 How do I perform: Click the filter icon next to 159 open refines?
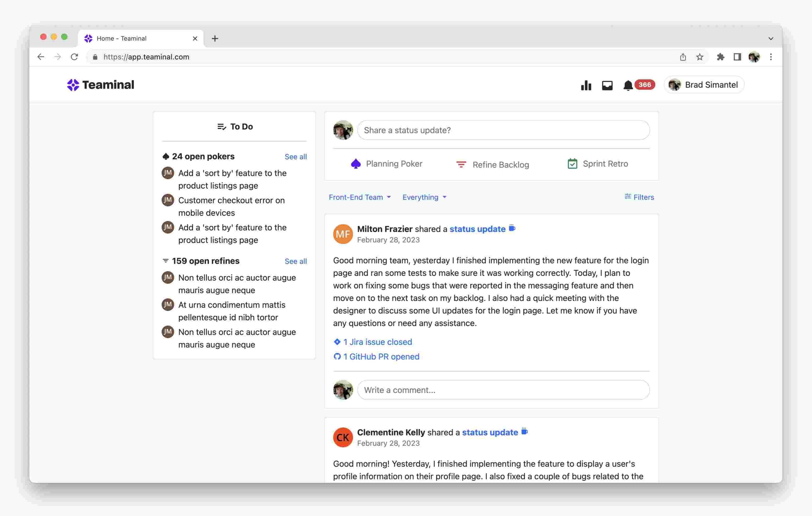click(166, 261)
